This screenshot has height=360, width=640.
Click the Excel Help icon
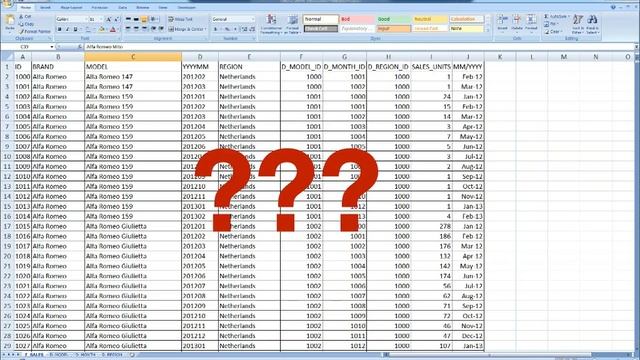(613, 7)
